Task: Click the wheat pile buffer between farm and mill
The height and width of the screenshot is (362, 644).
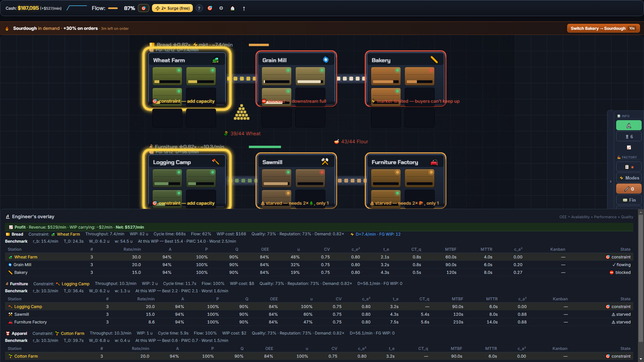Action: pyautogui.click(x=241, y=112)
